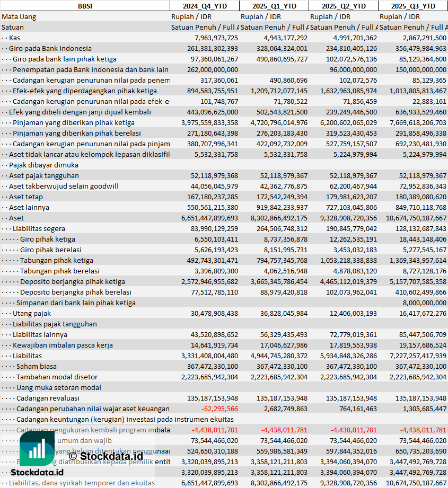Select value 52,118,979,368
This screenshot has height=488, width=448.
click(214, 175)
